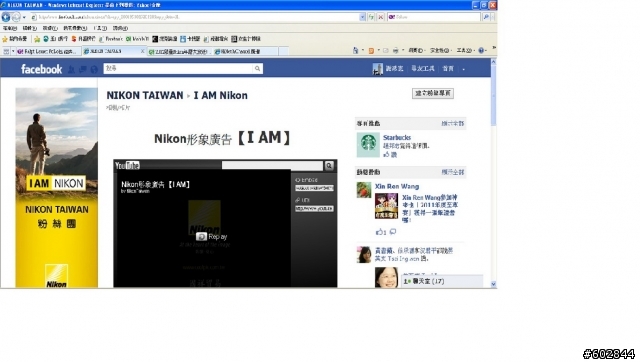Click the I AM NIKON banner image
Image resolution: width=640 pixels, height=362 pixels.
[56, 188]
